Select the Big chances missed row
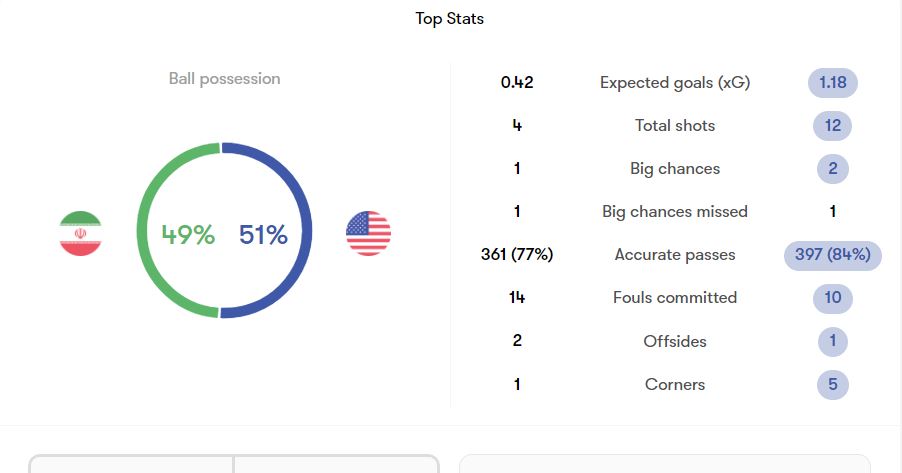902x473 pixels. click(x=675, y=212)
